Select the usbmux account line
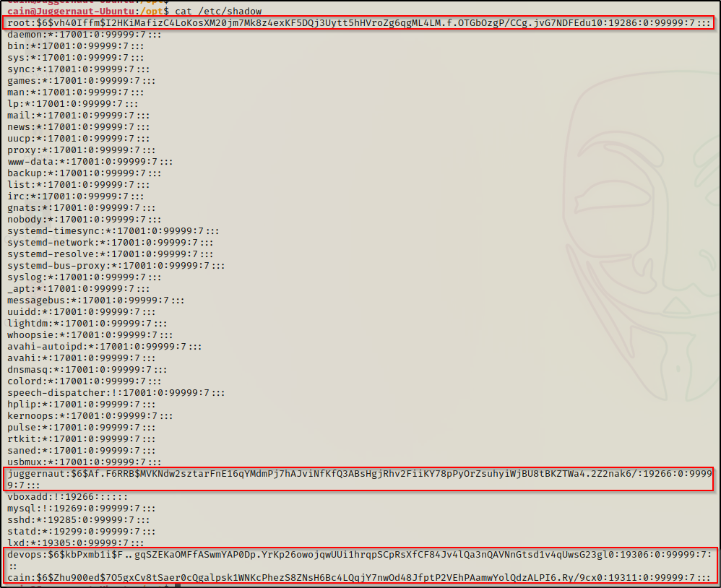The height and width of the screenshot is (588, 721). coord(84,462)
